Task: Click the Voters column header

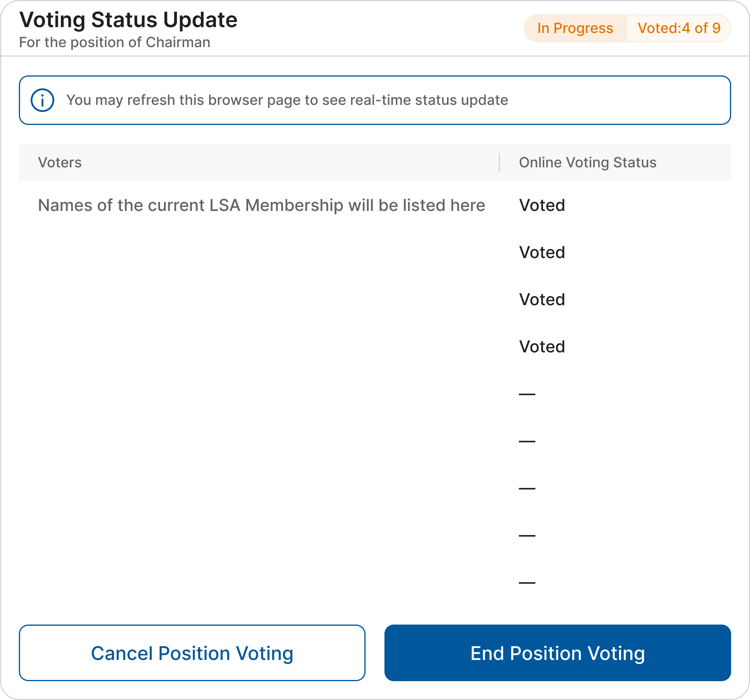Action: 60,163
